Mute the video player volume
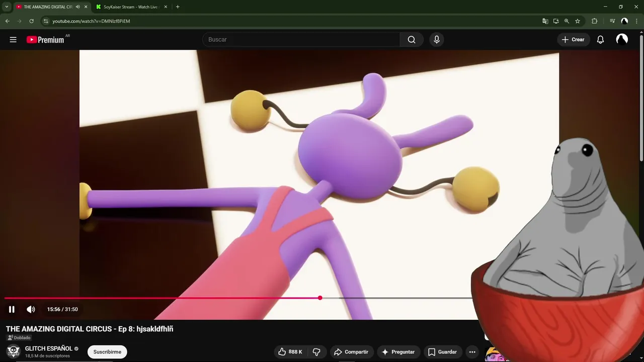644x362 pixels. click(x=31, y=309)
